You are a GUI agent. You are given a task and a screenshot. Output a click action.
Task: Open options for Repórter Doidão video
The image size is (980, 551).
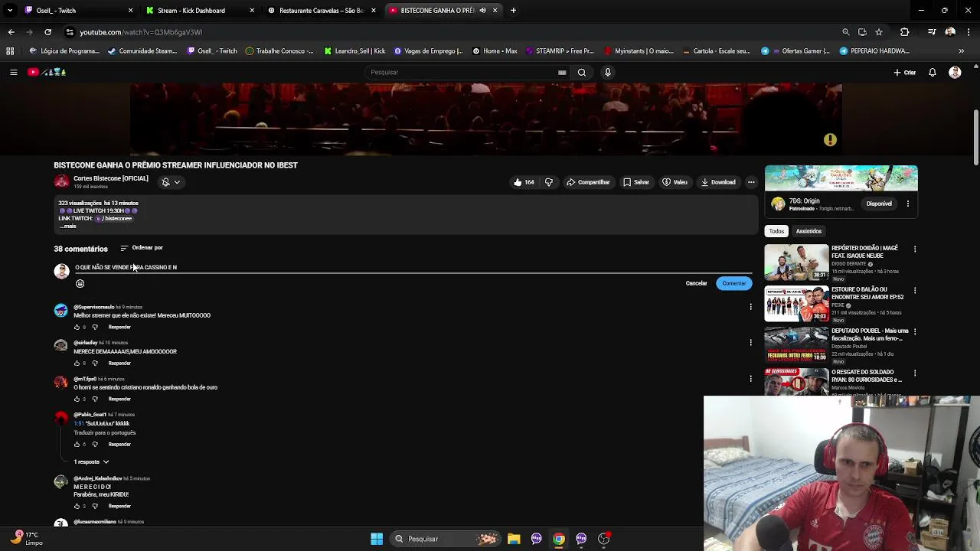click(914, 249)
